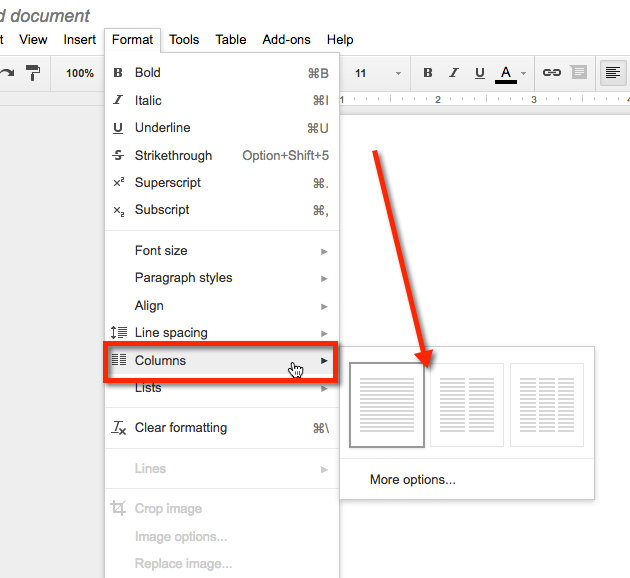630x578 pixels.
Task: Toggle the toolbar Underline button
Action: pos(480,73)
